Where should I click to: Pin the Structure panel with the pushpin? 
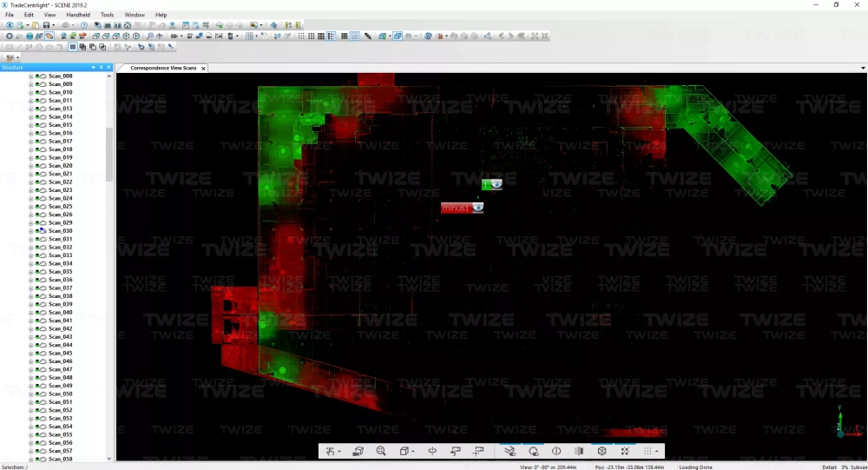point(101,67)
